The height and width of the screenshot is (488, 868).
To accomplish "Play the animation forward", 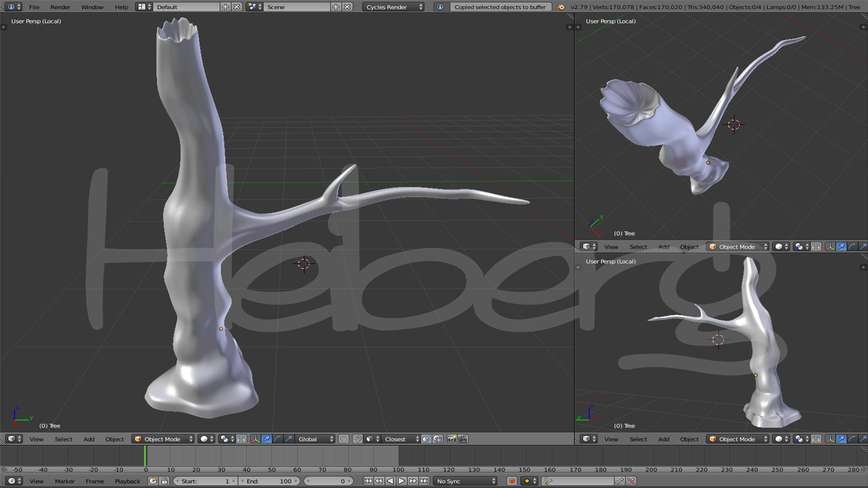I will coord(401,481).
